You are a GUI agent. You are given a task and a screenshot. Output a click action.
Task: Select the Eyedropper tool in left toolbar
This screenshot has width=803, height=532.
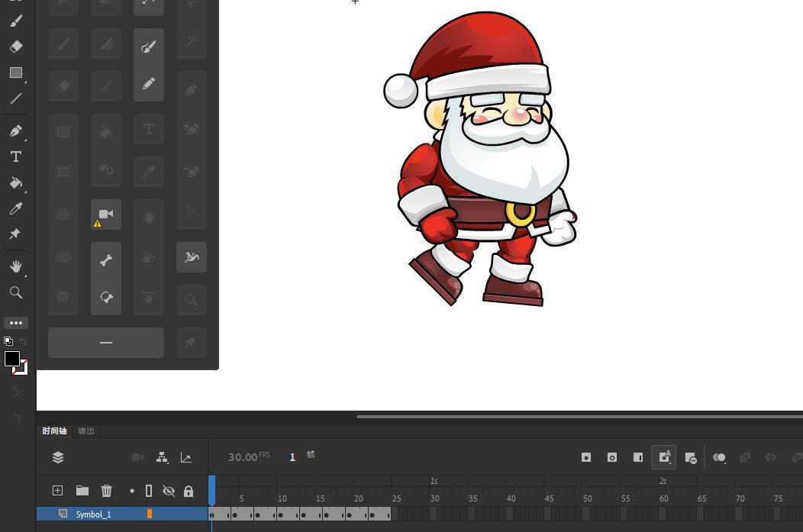16,208
